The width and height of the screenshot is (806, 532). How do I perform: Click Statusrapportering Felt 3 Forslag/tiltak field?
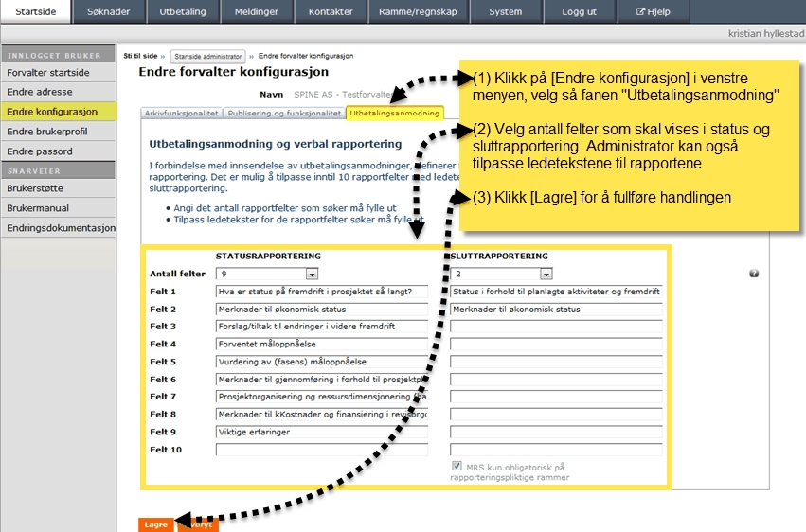coord(322,327)
